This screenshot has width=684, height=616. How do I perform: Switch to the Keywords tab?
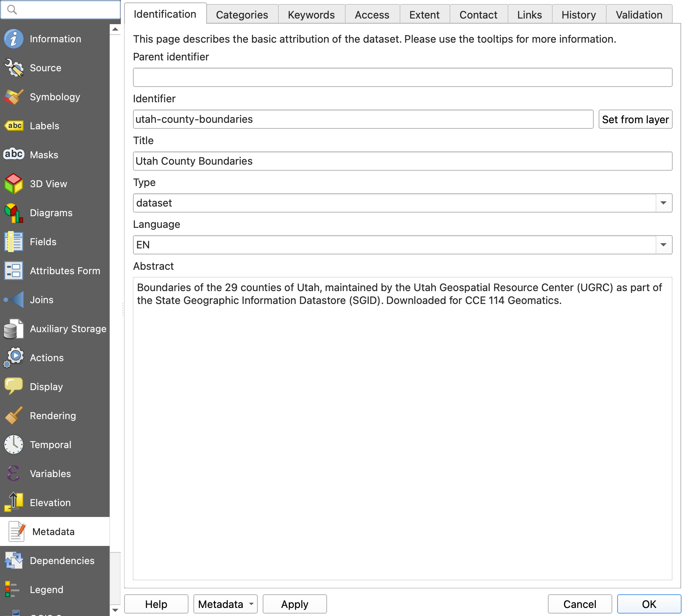tap(311, 15)
